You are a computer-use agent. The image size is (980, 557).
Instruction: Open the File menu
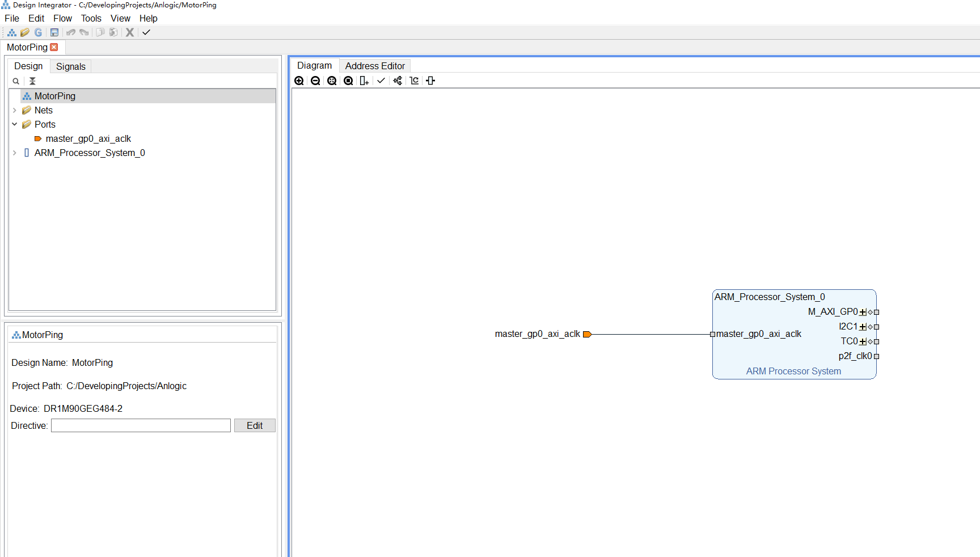pos(12,18)
